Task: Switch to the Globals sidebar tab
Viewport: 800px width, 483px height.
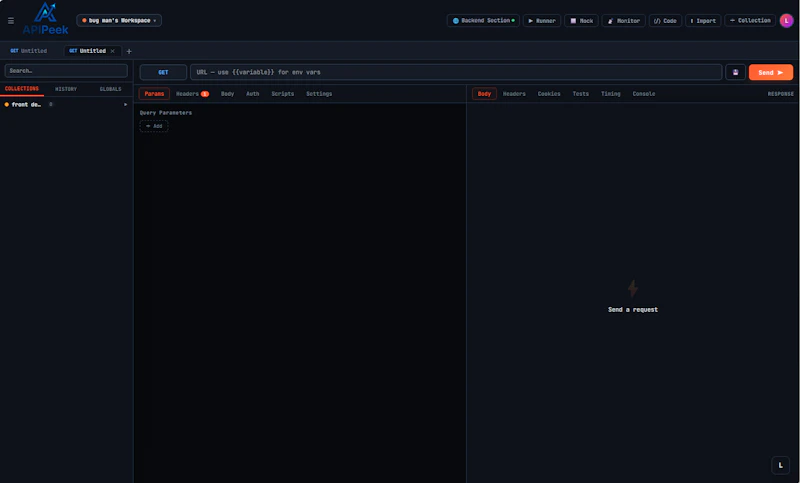Action: (x=110, y=89)
